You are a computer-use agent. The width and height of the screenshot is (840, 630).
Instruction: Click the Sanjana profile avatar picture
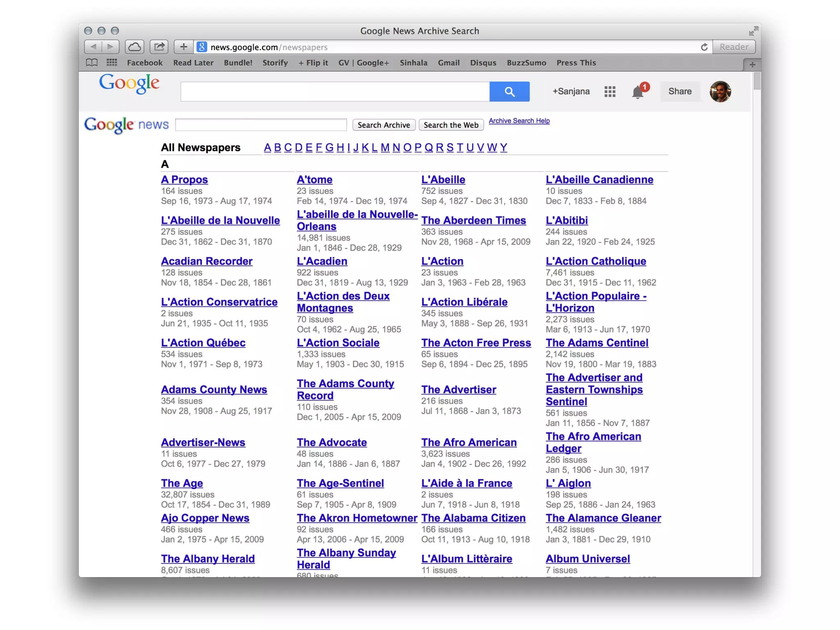tap(720, 91)
